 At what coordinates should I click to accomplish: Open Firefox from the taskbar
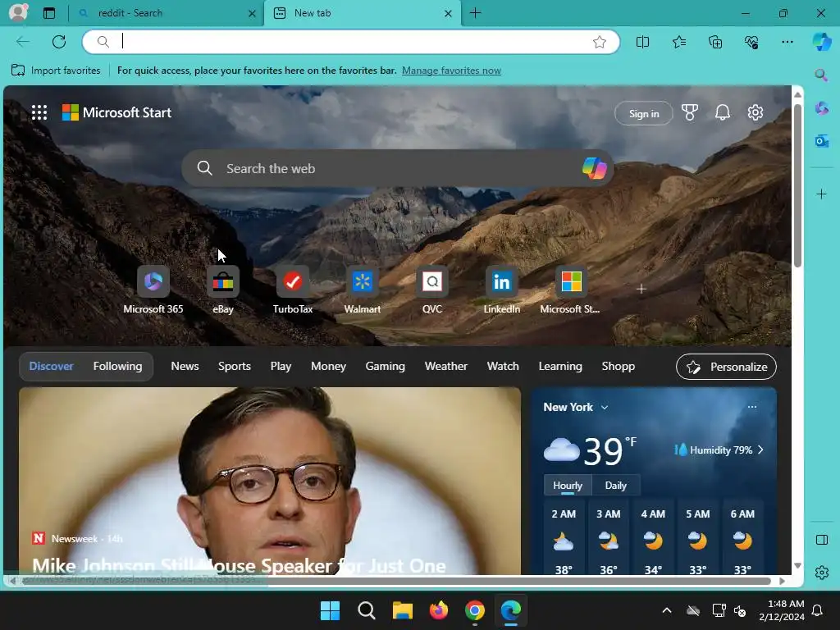pyautogui.click(x=439, y=610)
